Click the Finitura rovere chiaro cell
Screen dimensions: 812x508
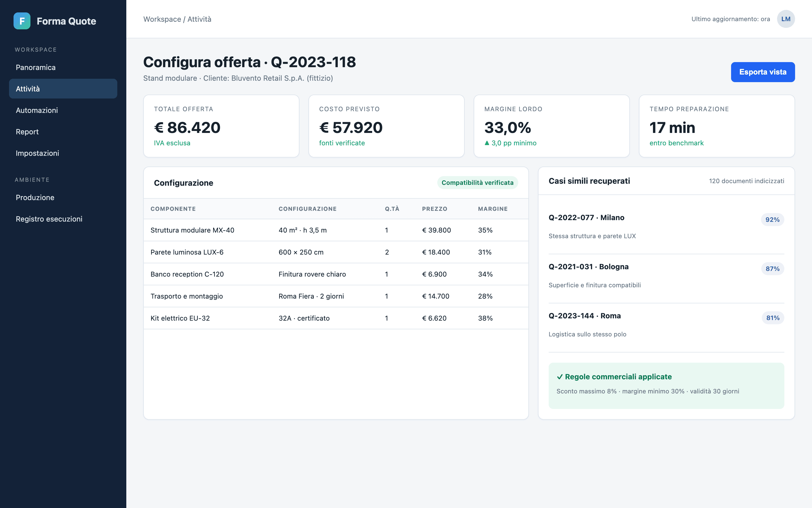[312, 274]
